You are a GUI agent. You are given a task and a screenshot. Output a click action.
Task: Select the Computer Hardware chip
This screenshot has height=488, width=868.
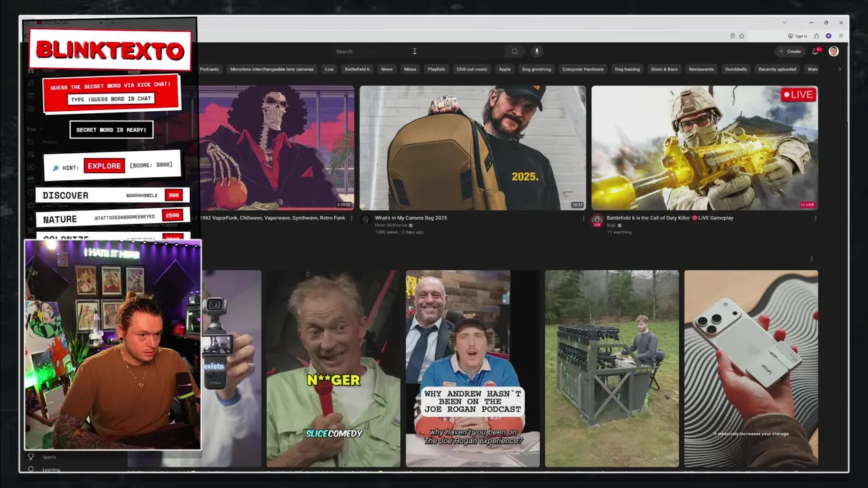click(x=583, y=69)
